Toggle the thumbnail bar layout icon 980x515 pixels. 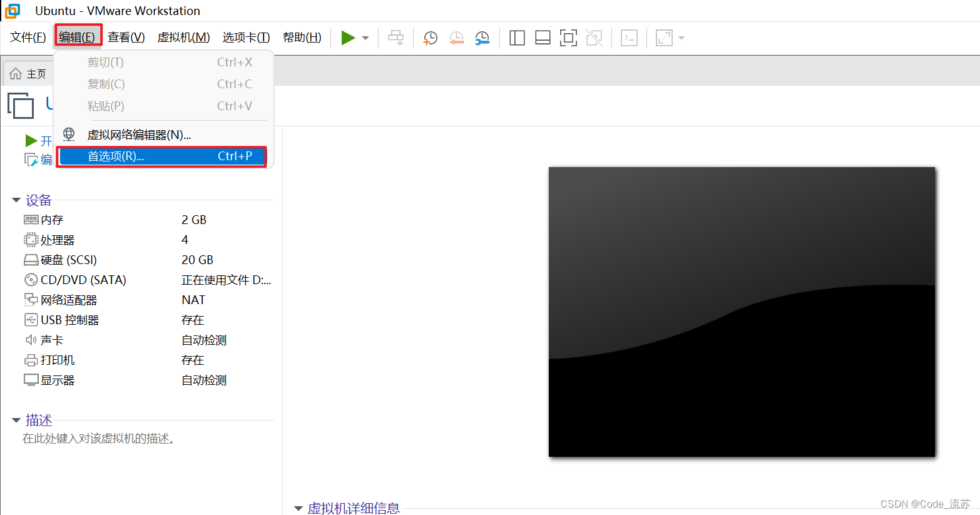coord(543,38)
